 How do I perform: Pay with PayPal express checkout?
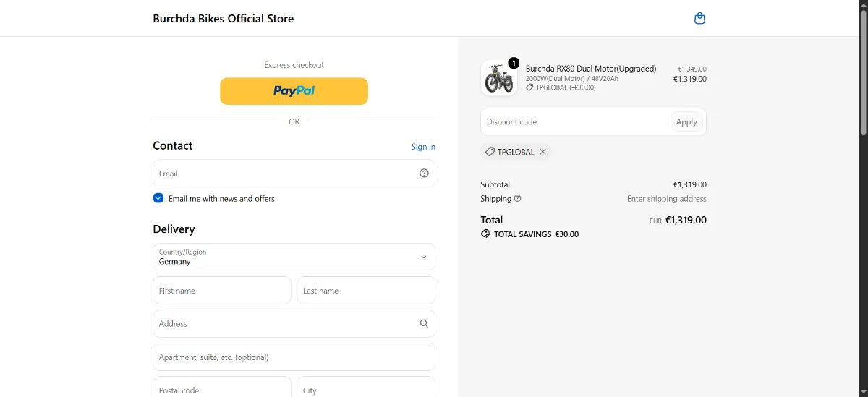(x=294, y=91)
